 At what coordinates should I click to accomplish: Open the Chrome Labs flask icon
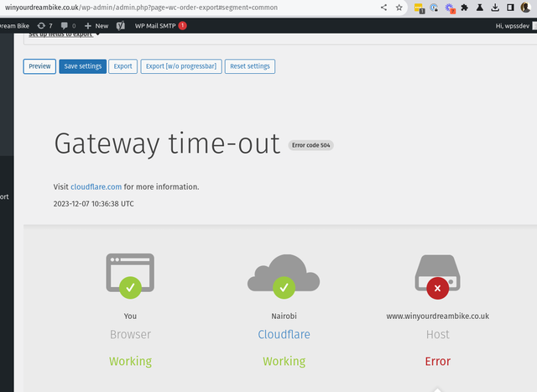coord(480,8)
